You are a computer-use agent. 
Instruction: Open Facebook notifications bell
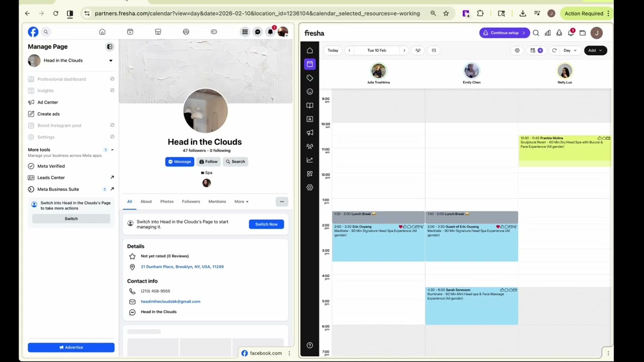270,32
